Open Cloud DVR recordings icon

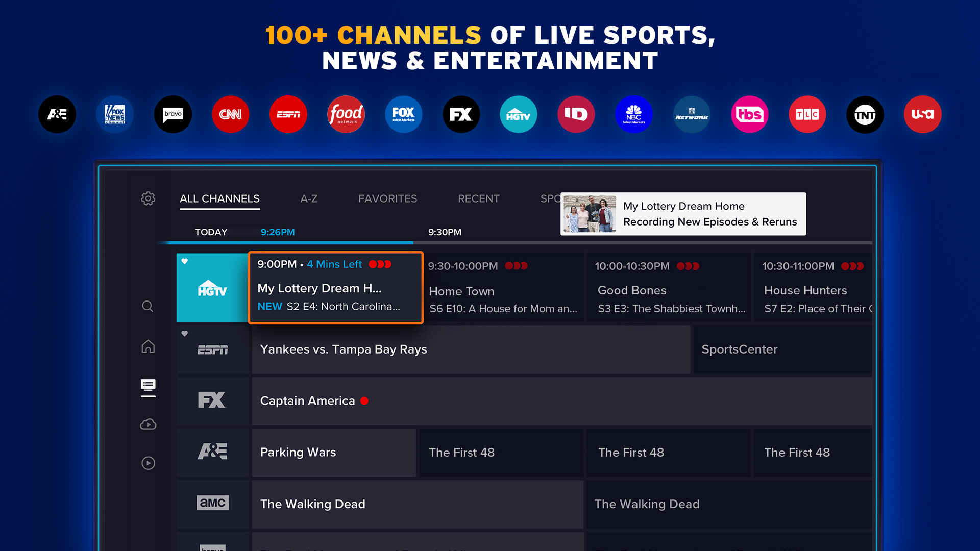click(x=148, y=424)
